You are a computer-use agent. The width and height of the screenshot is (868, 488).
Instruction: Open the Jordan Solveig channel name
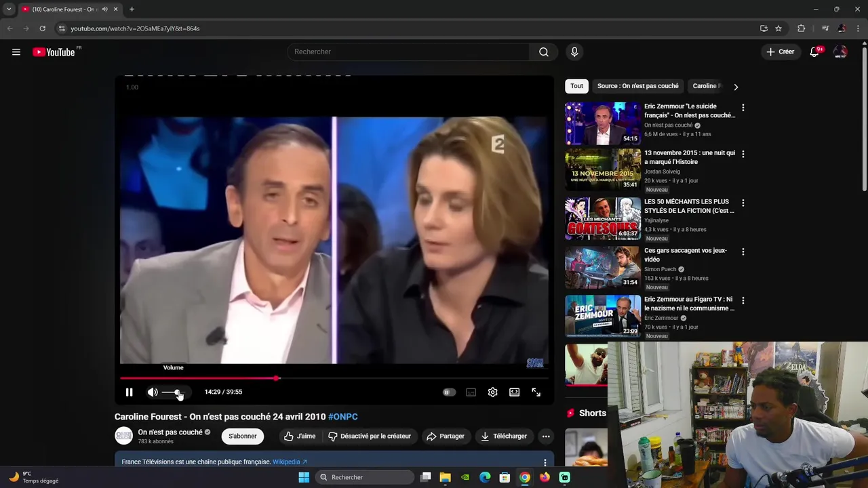[662, 171]
